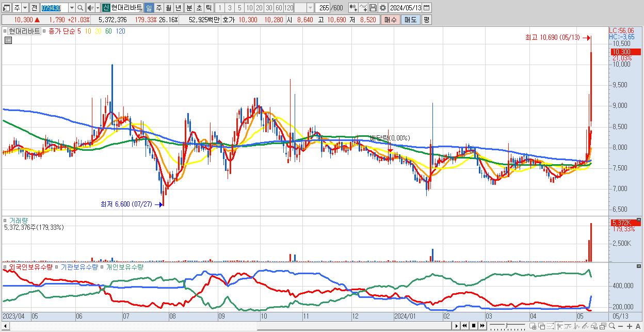Open chart settings gear icon
The image size is (644, 332).
tap(383, 8)
